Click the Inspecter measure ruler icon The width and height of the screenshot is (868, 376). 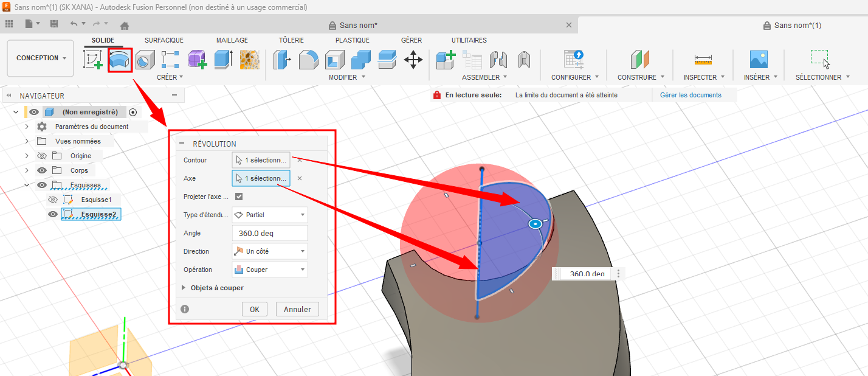(x=703, y=60)
